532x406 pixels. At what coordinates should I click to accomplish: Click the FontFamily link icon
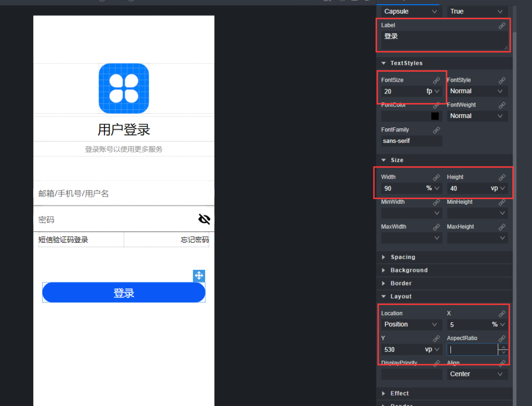pos(436,130)
